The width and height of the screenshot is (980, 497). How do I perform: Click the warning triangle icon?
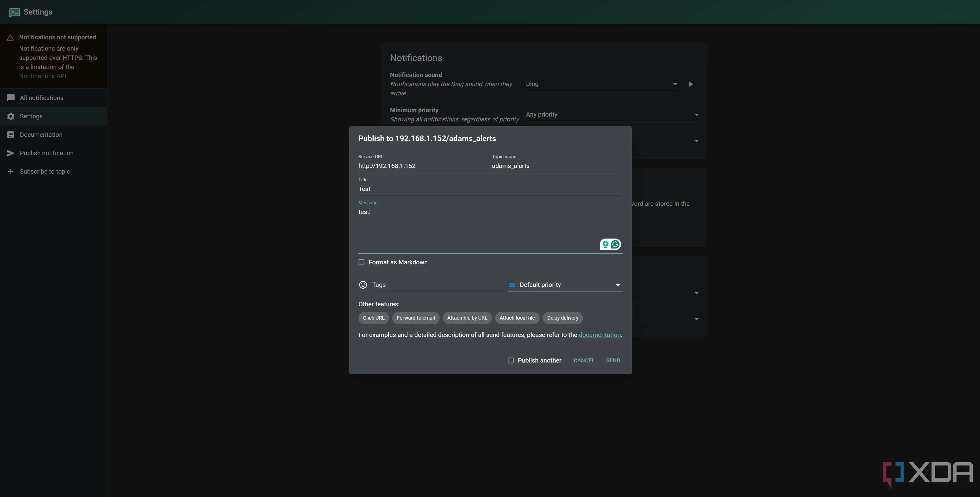coord(10,38)
